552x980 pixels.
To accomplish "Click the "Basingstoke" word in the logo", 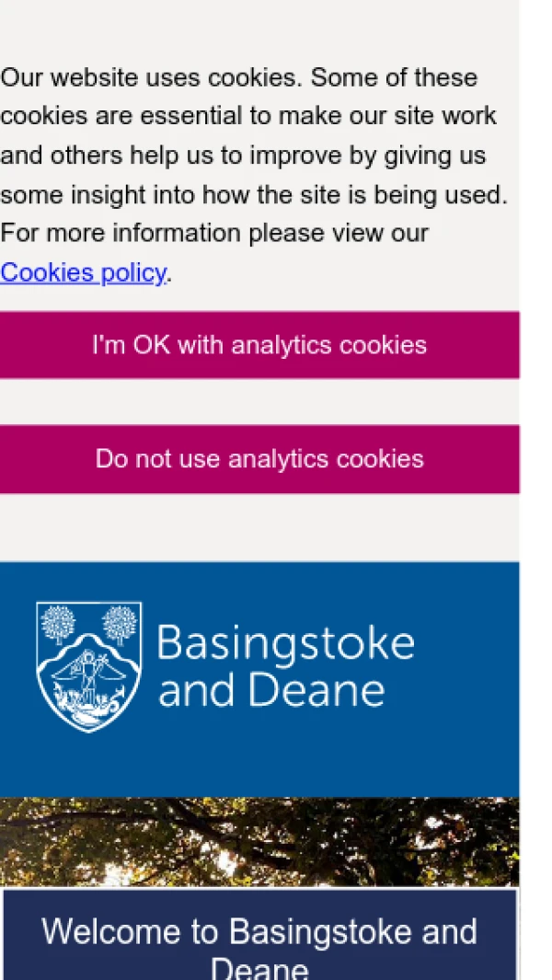I will coord(285,643).
